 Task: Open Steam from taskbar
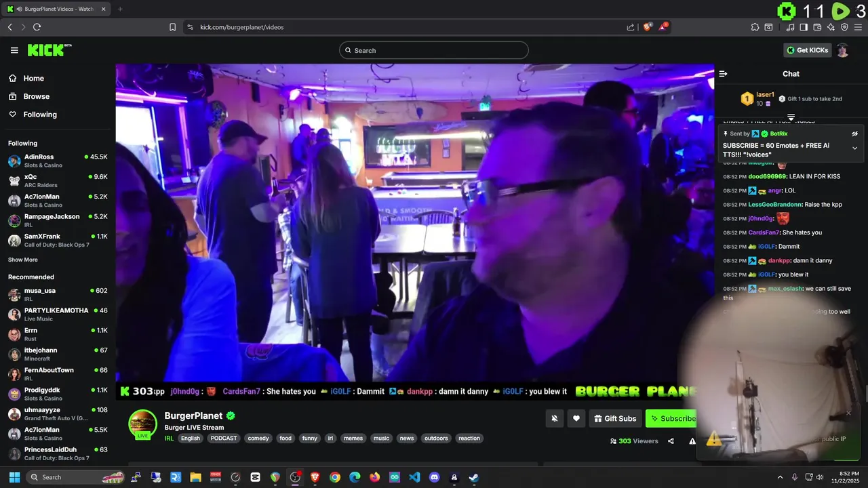coord(474,477)
